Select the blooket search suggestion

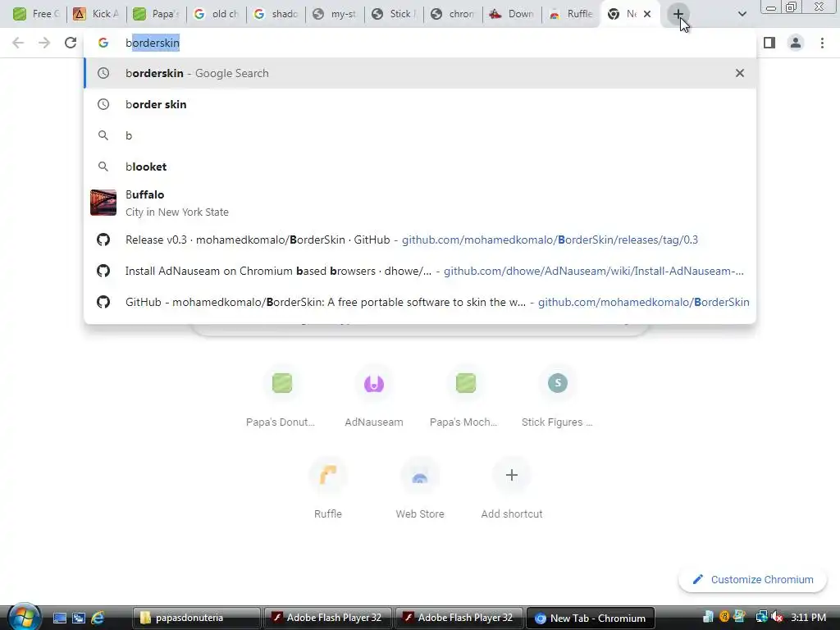click(420, 167)
